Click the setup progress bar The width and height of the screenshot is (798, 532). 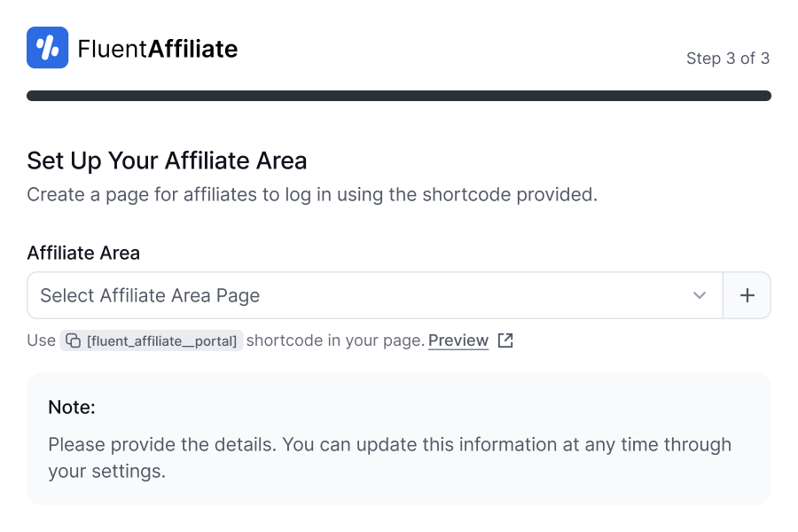[x=399, y=96]
